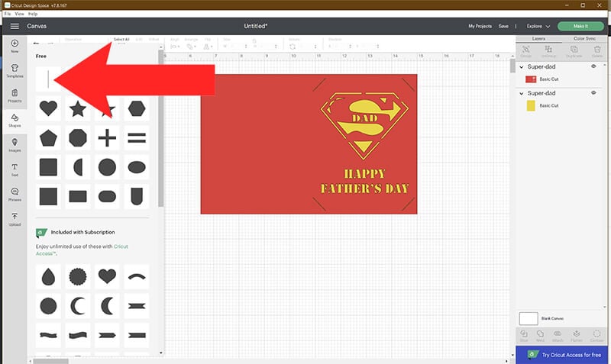
Task: Insert the free rectangle shape
Action: (78, 197)
